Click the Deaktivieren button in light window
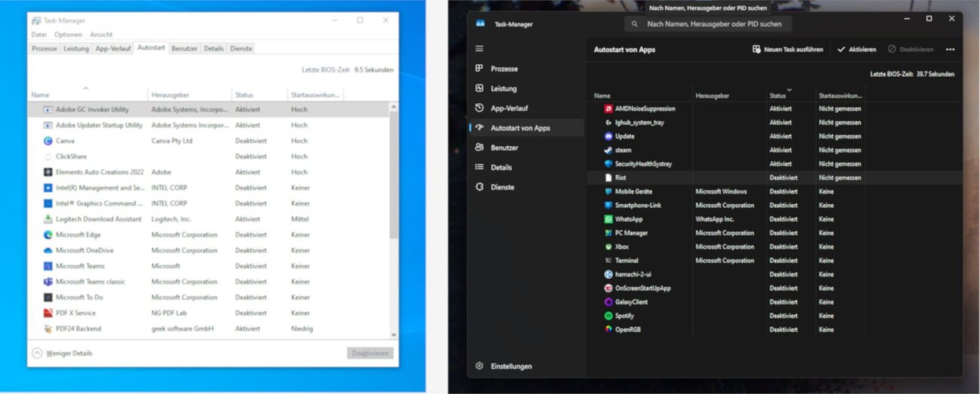Screen dimensions: 980x394 coord(370,353)
